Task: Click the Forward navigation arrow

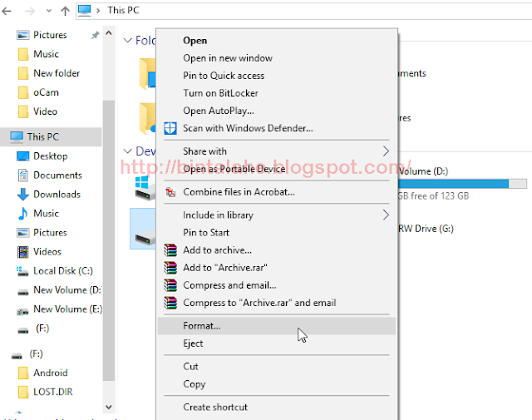Action: click(30, 11)
